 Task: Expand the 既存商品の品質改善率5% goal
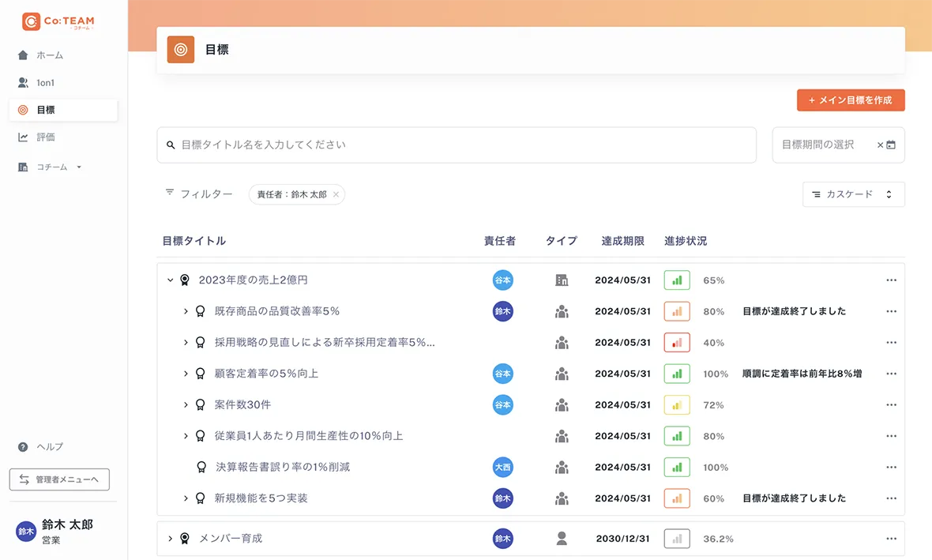[x=186, y=311]
